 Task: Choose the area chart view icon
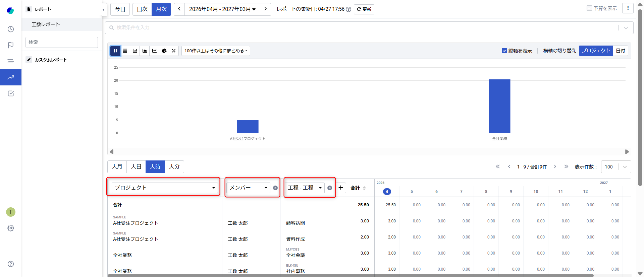145,51
